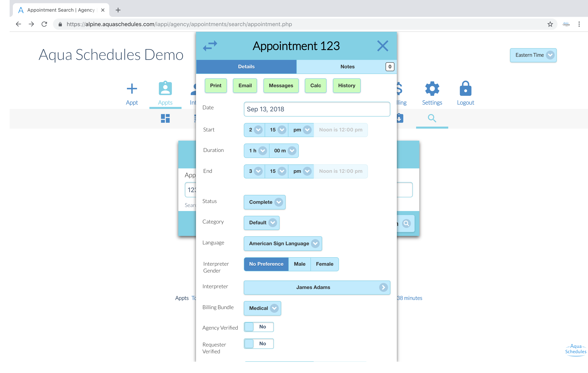This screenshot has height=373, width=588.
Task: Open a new browser tab
Action: tap(118, 10)
